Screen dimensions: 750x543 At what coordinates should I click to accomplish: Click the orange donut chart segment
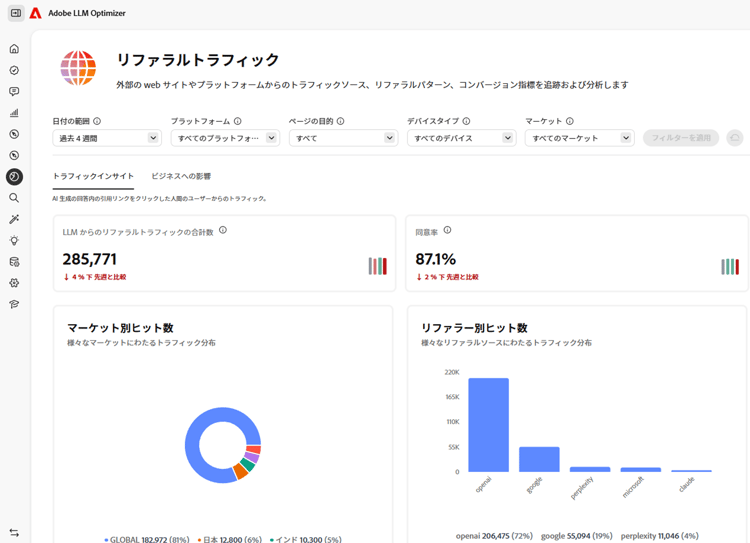click(x=241, y=471)
